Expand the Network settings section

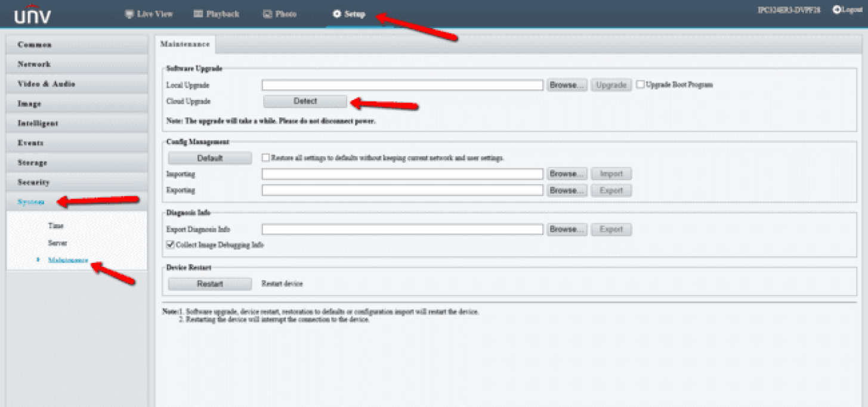pyautogui.click(x=76, y=64)
